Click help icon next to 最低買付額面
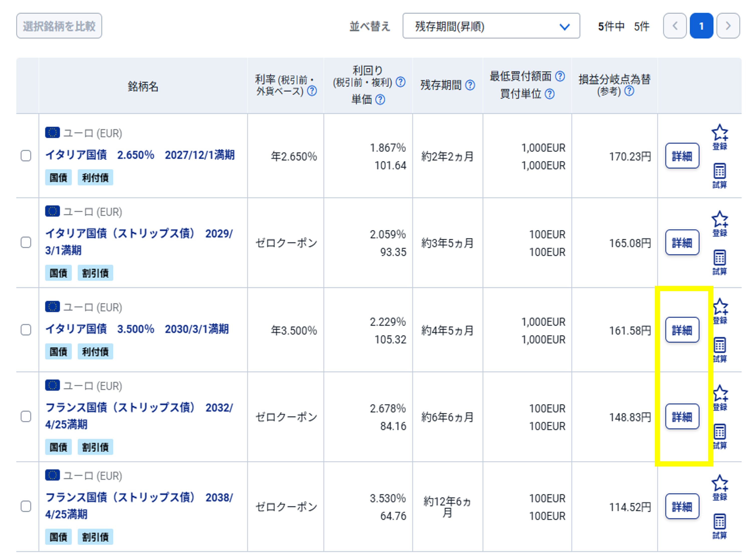This screenshot has height=560, width=752. pos(560,76)
